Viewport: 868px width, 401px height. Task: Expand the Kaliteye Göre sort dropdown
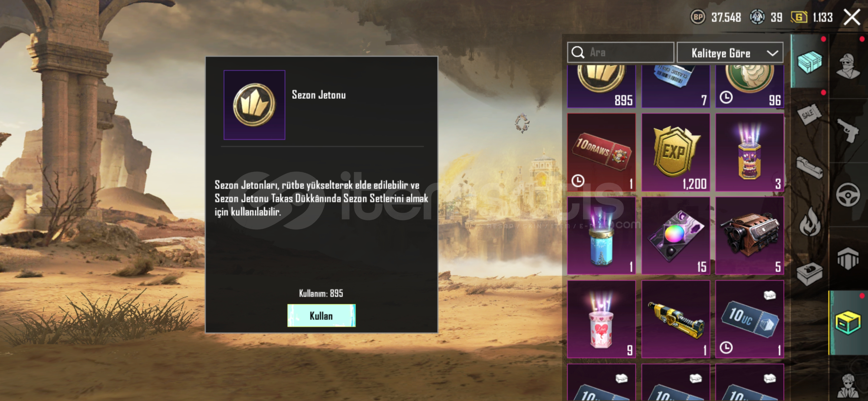730,53
